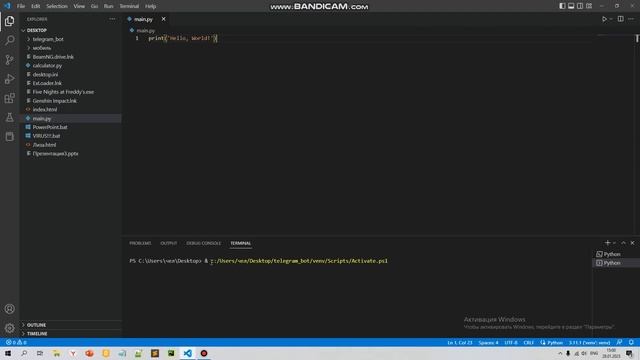Open editor more actions ellipsis
The image size is (640, 360).
tap(631, 19)
